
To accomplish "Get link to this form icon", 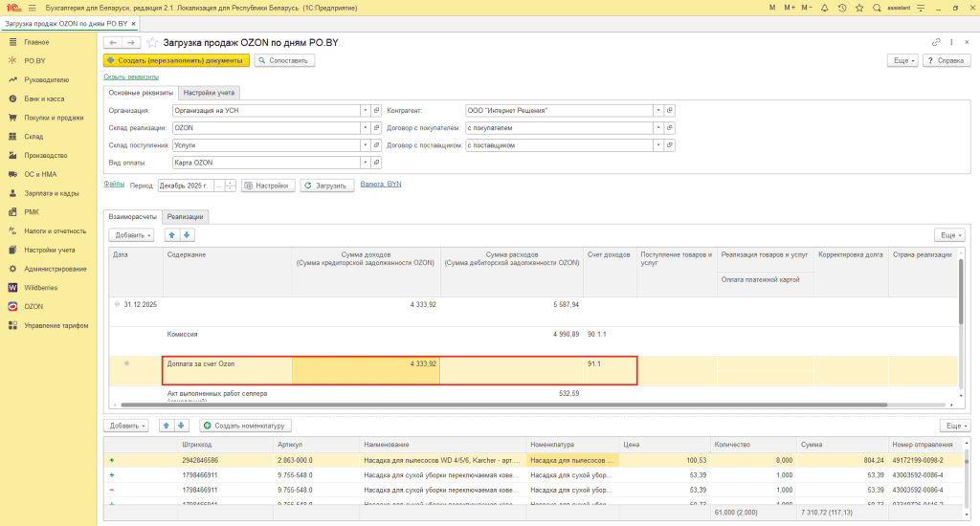I will [936, 42].
